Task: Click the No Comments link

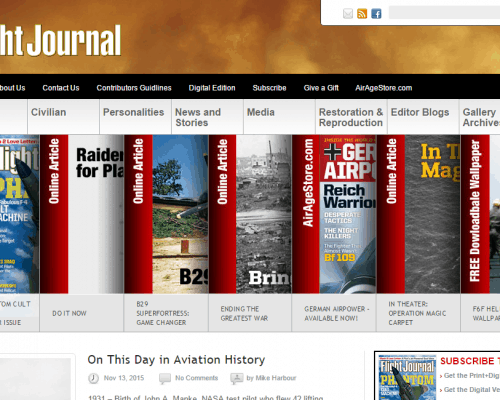Action: 197,378
